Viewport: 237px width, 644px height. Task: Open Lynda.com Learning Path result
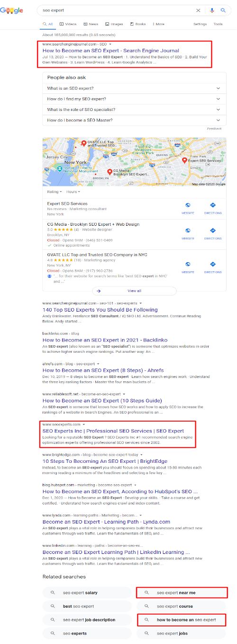click(x=106, y=522)
